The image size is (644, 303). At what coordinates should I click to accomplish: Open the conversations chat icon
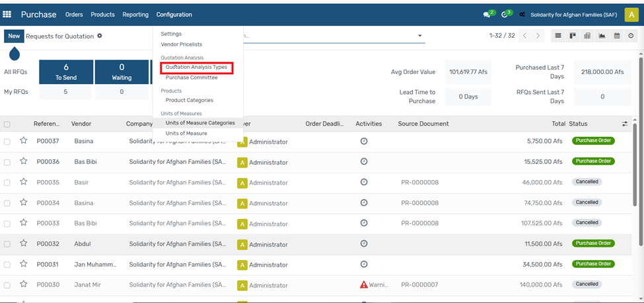click(x=487, y=15)
